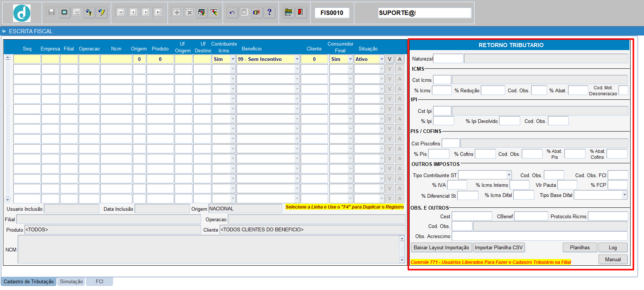This screenshot has width=644, height=290.
Task: Click the print toolbar icon
Action: point(76,12)
